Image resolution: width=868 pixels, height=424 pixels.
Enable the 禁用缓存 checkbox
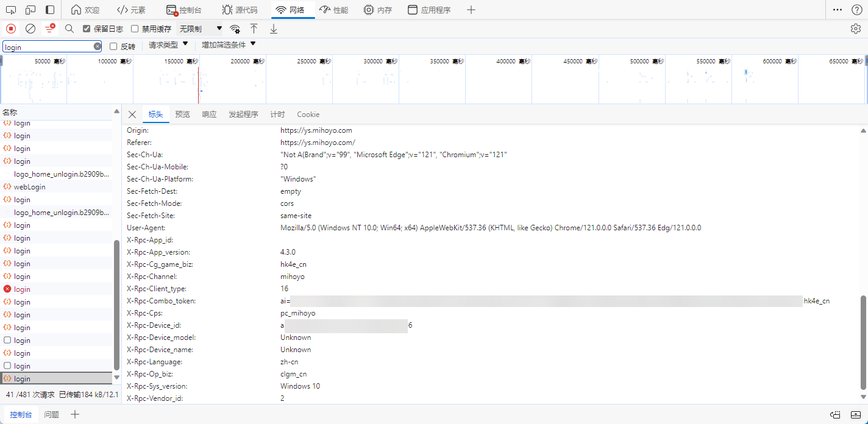pyautogui.click(x=135, y=29)
